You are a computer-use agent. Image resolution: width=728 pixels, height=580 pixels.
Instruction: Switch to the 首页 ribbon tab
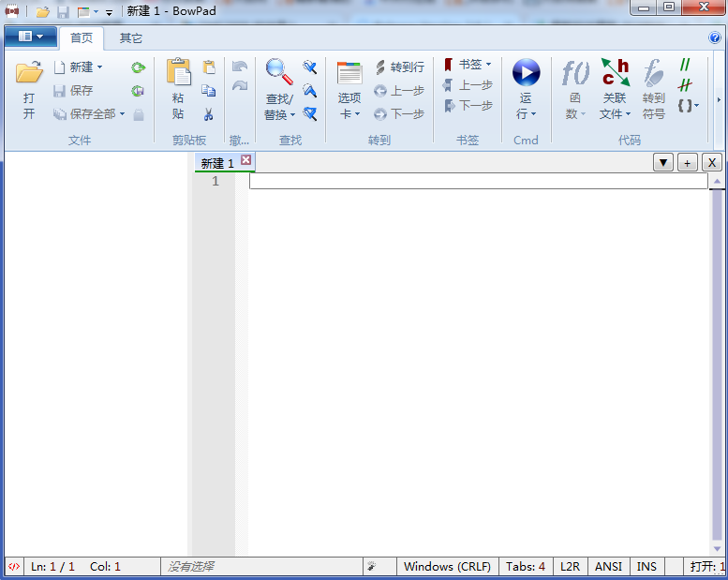(x=82, y=38)
